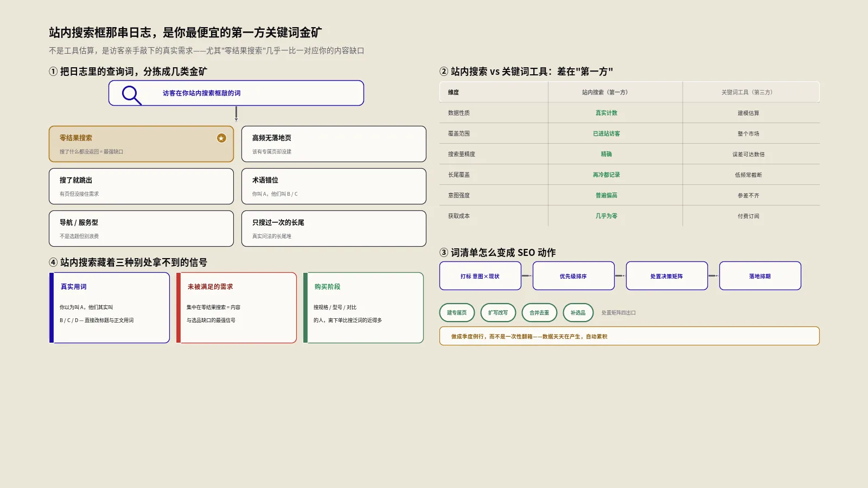Click the star badge on 零结果搜索 card
868x488 pixels.
[221, 138]
